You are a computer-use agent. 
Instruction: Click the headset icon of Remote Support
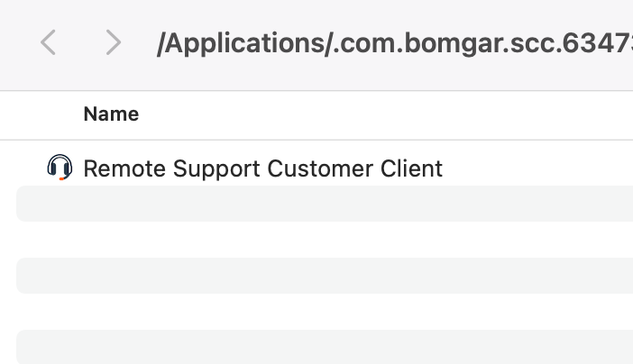tap(60, 167)
